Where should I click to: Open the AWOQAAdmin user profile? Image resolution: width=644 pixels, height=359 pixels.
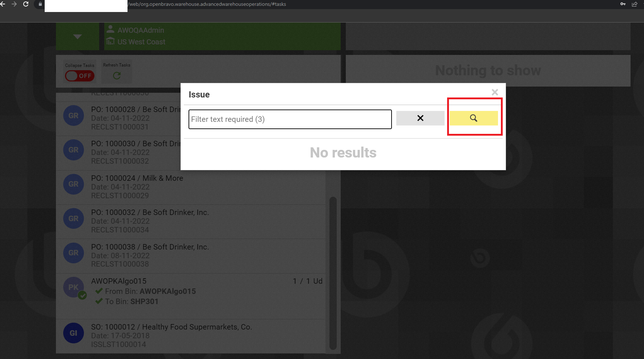[x=141, y=31]
